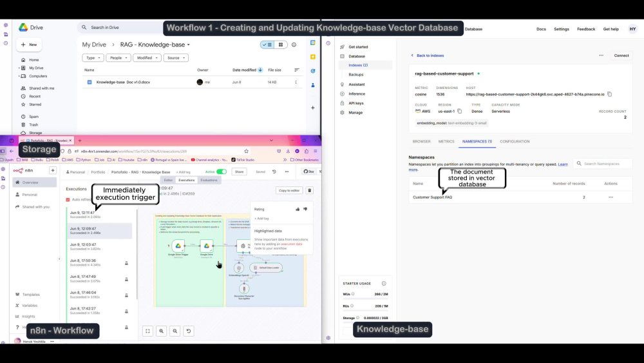644x363 pixels.
Task: Open Variables in n8n sidebar
Action: [30, 306]
